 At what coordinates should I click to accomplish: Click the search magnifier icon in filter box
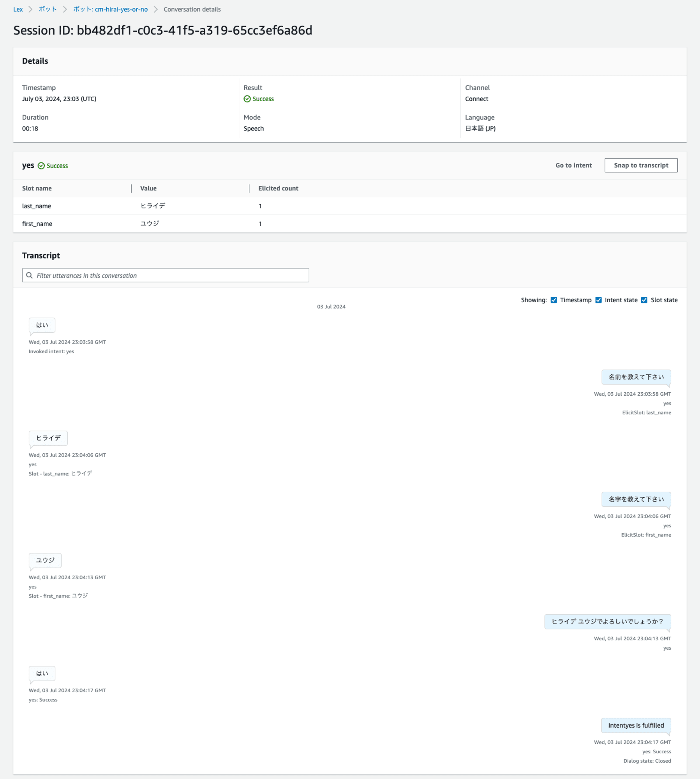30,275
